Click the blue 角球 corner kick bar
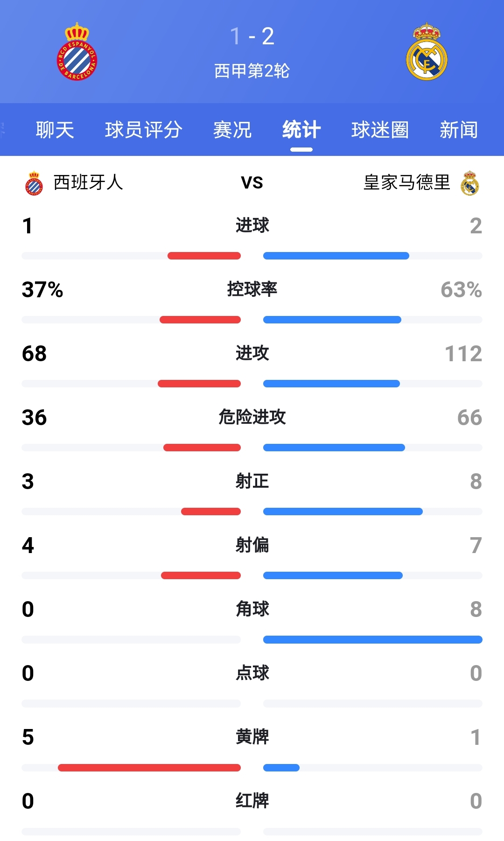The height and width of the screenshot is (841, 504). [373, 639]
